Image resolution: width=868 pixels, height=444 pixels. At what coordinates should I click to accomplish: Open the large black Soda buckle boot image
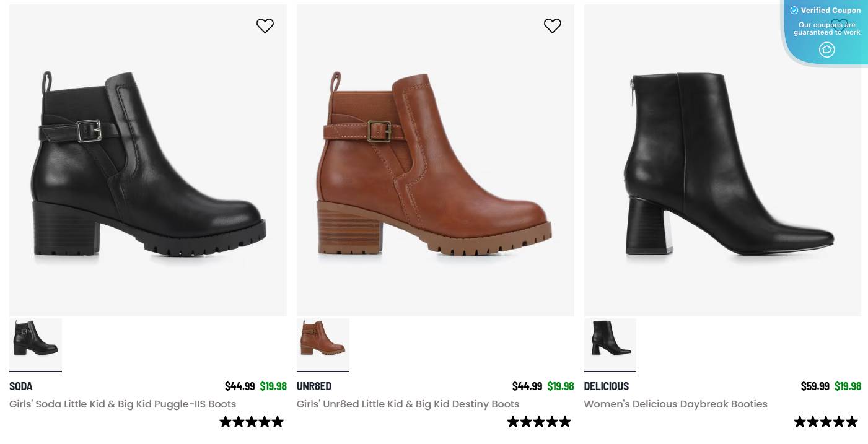148,164
